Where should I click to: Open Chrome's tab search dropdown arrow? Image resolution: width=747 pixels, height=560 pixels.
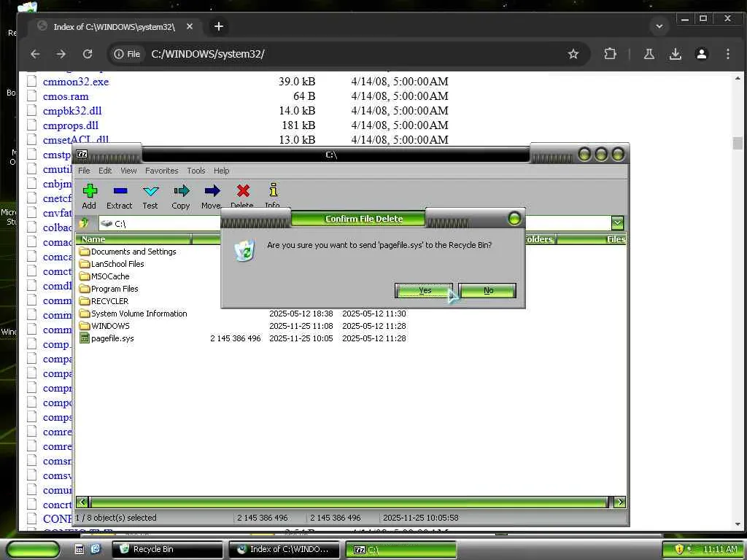click(659, 27)
